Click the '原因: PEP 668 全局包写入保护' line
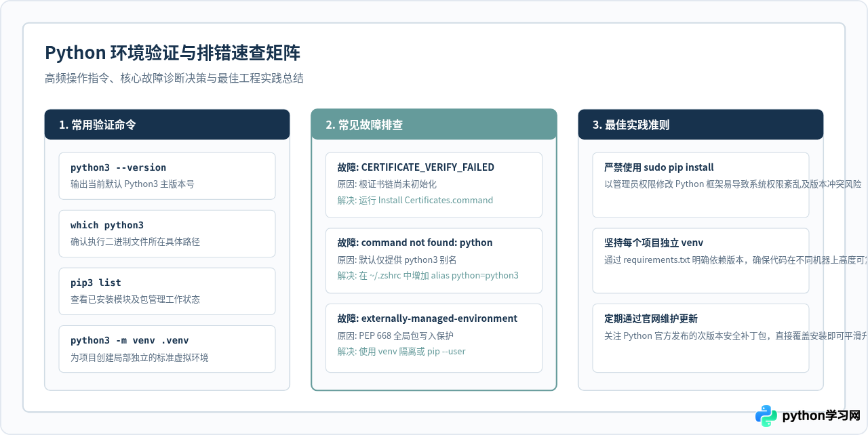Image resolution: width=868 pixels, height=435 pixels. pos(395,335)
